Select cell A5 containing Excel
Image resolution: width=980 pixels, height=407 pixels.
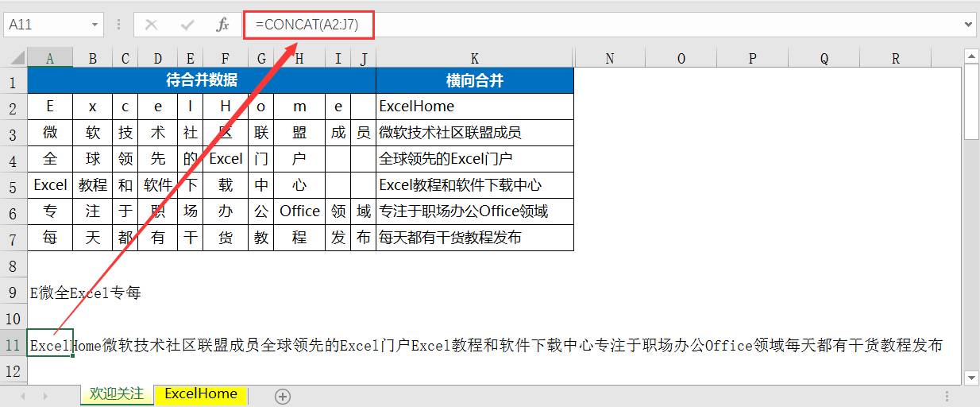point(50,185)
